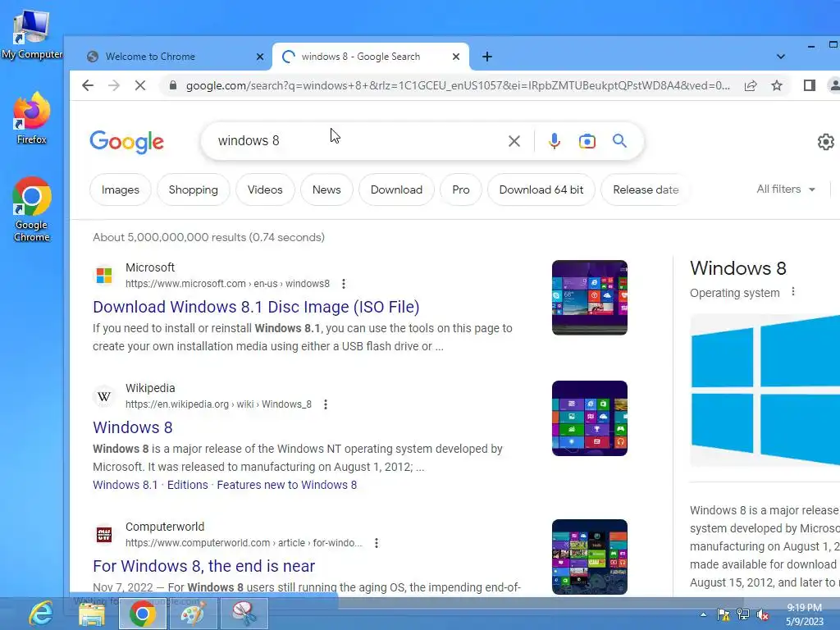840x630 pixels.
Task: Click into the windows 8 search field
Action: pos(354,141)
